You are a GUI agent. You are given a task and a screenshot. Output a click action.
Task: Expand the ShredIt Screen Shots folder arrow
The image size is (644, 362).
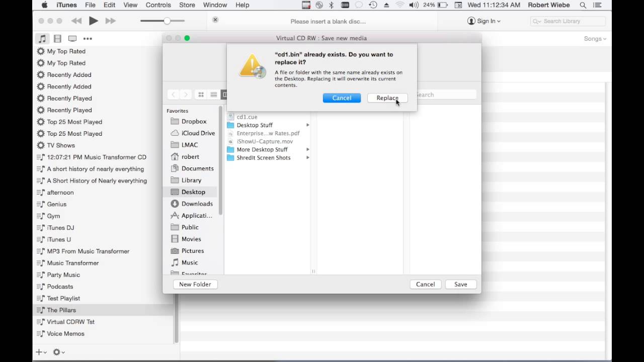click(307, 158)
